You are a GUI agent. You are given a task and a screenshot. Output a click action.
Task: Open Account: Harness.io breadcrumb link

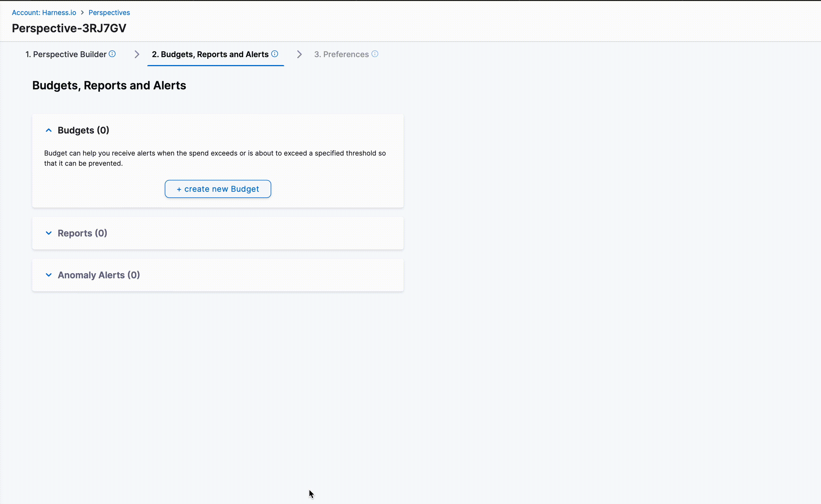click(x=44, y=13)
